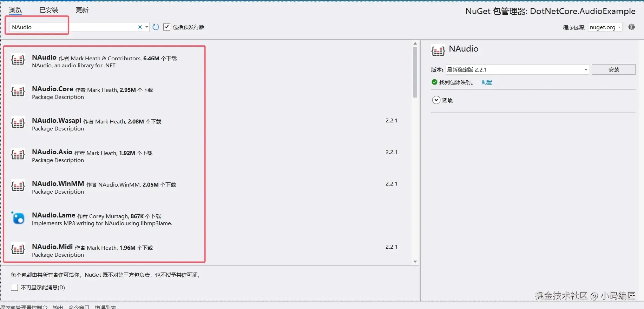The height and width of the screenshot is (309, 644).
Task: Click the NAudio.WinMM package icon
Action: click(x=18, y=186)
